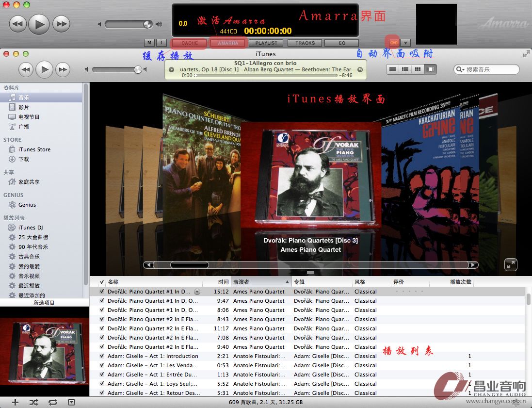Open 下载 in the sidebar
Image resolution: width=532 pixels, height=408 pixels.
click(x=41, y=159)
